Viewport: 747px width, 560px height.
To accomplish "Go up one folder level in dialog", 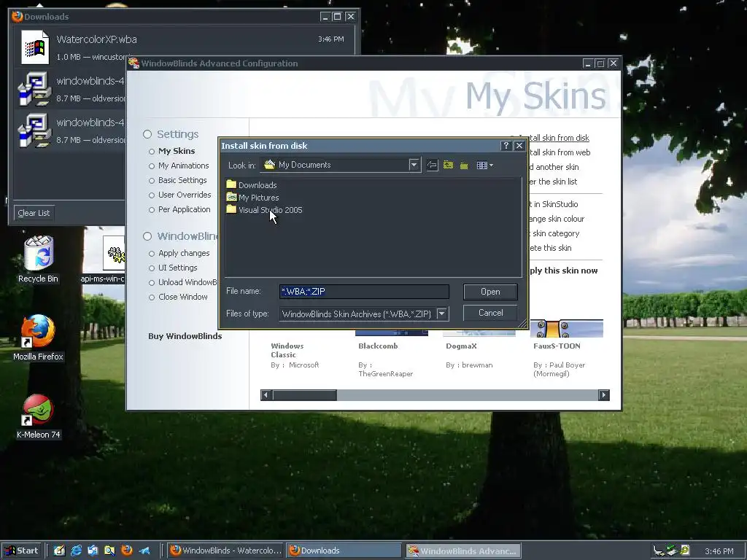I will (x=448, y=166).
